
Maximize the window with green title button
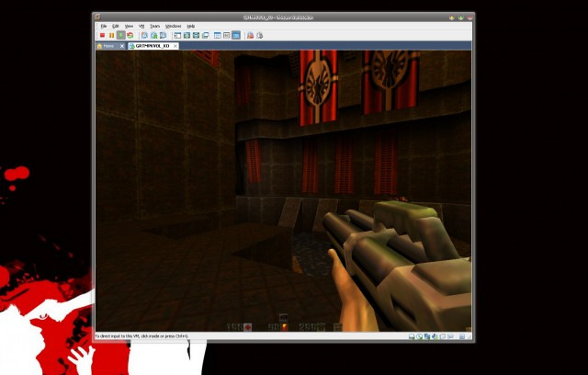[461, 17]
